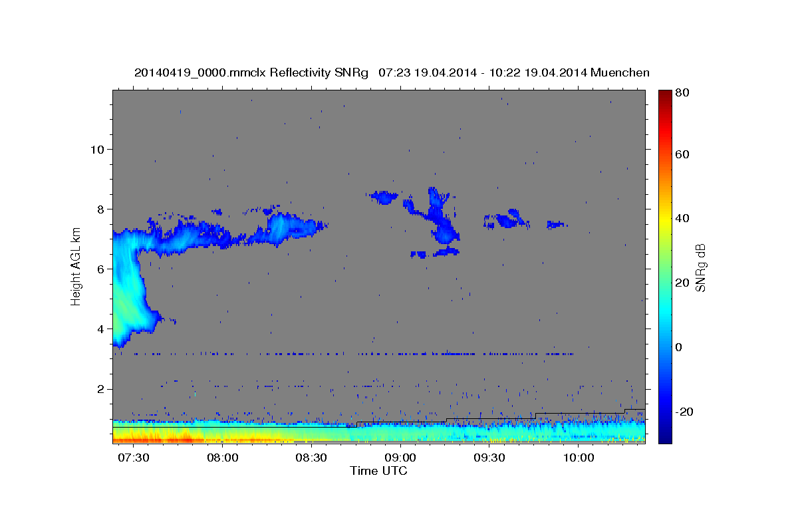Click the 09:30 time tick label

click(x=489, y=458)
